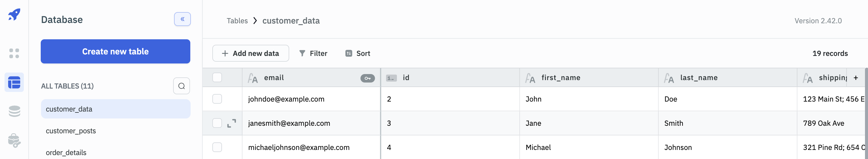Go to Tables breadcrumb link

point(237,21)
